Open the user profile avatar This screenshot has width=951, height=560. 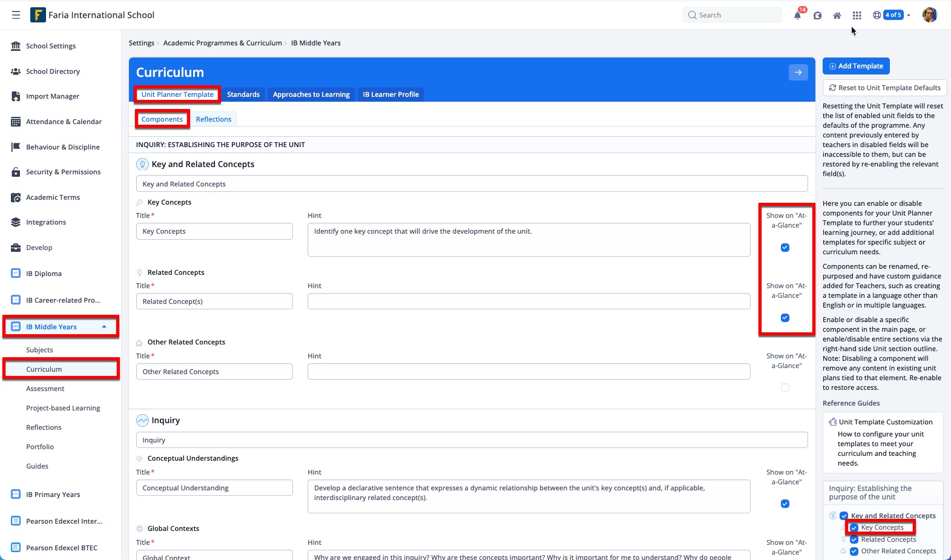pos(930,15)
